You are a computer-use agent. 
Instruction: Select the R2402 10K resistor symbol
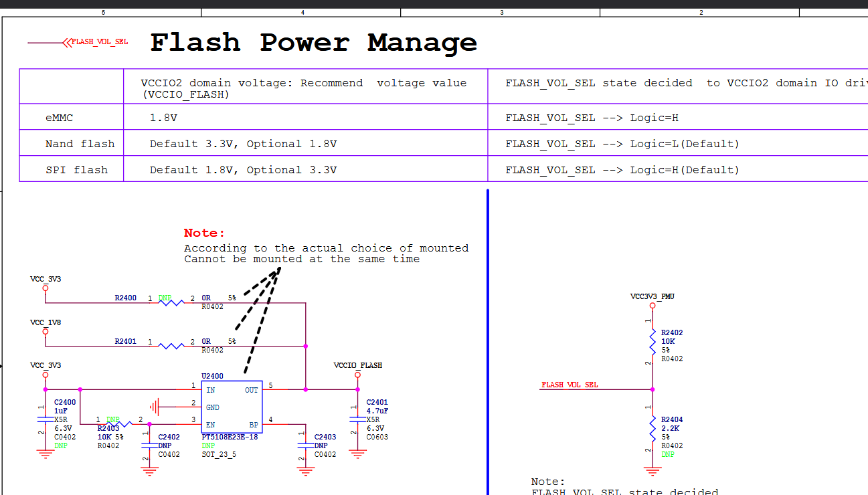[x=653, y=342]
